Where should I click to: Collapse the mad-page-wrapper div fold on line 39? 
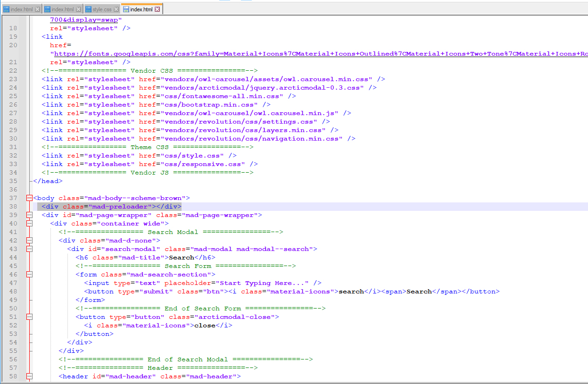[x=30, y=215]
